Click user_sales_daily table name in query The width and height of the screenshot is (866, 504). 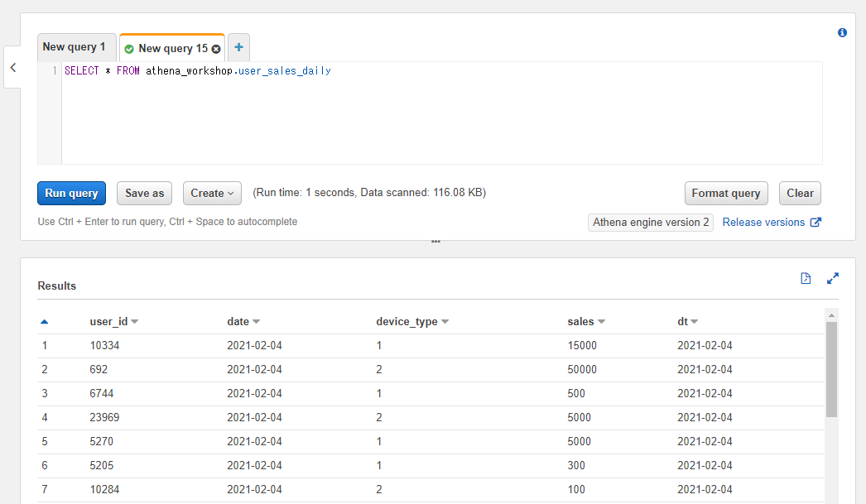click(x=285, y=70)
